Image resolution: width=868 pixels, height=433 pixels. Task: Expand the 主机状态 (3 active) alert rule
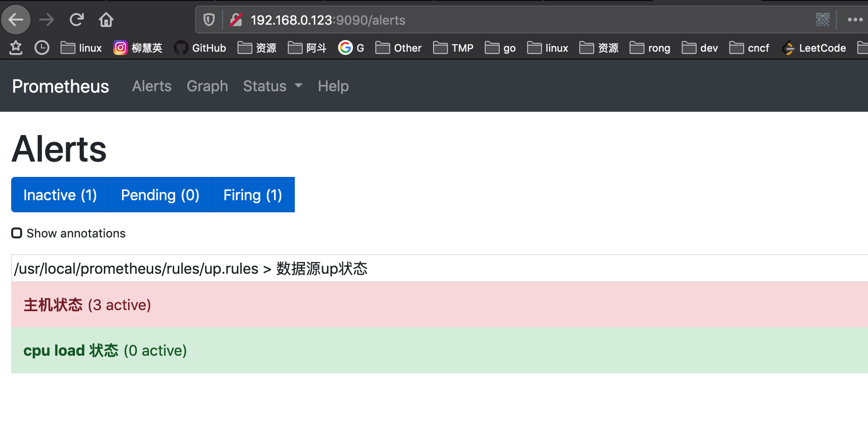(440, 304)
